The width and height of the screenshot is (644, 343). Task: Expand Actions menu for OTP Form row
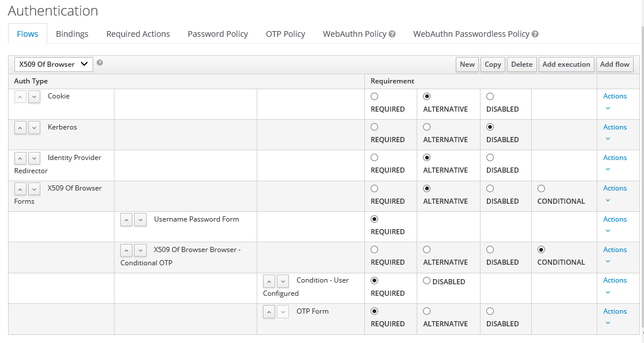click(x=615, y=317)
